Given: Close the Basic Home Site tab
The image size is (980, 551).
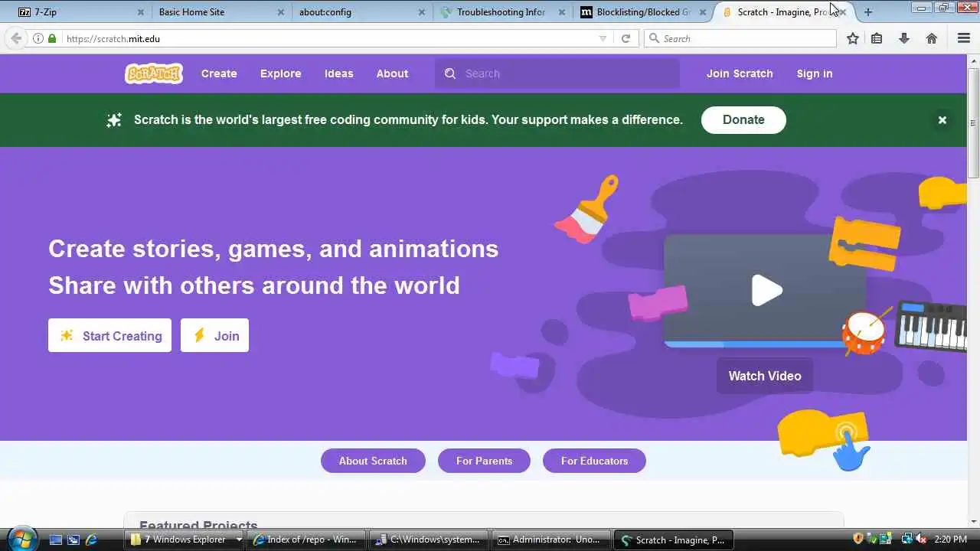Looking at the screenshot, I should (281, 12).
